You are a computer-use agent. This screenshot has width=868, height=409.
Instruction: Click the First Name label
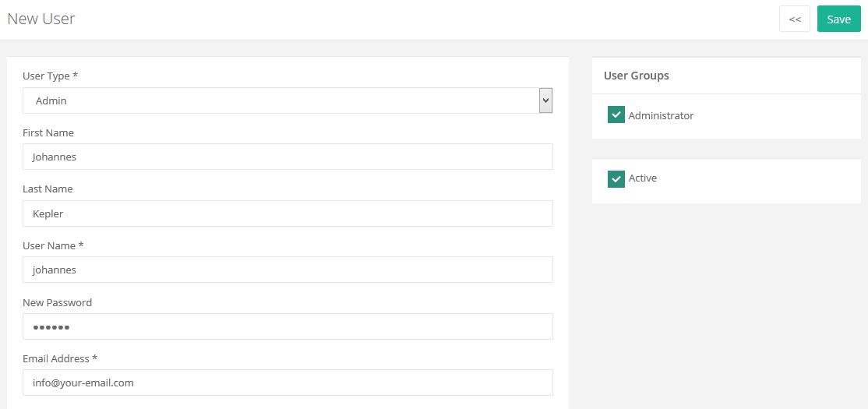coord(48,133)
